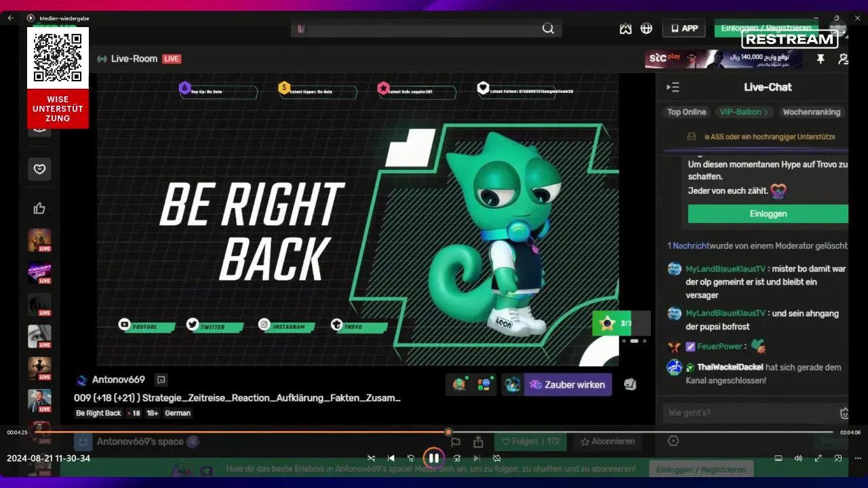This screenshot has width=868, height=488.
Task: Skip to the previous media item
Action: point(391,458)
